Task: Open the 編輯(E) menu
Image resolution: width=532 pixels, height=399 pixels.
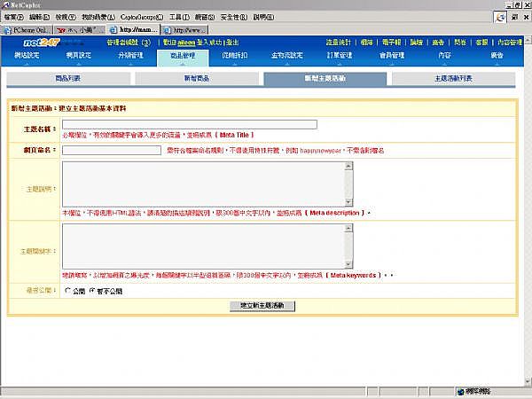Action: pyautogui.click(x=39, y=17)
